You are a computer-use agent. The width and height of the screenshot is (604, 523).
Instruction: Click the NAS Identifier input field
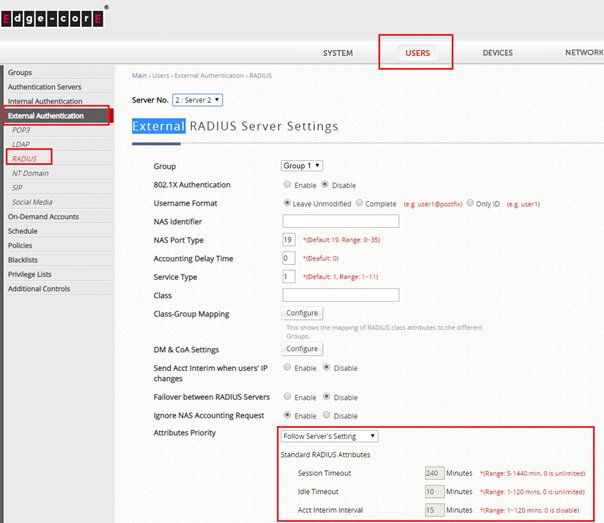pos(340,221)
